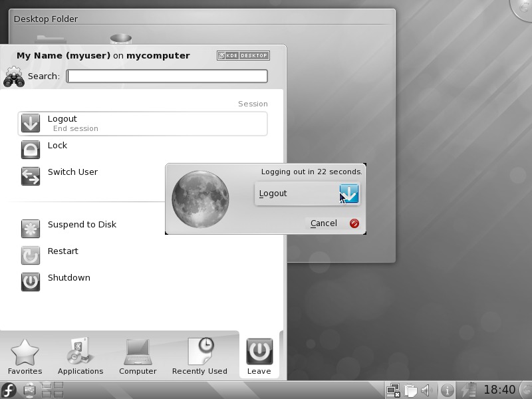The width and height of the screenshot is (532, 399).
Task: Click the binoculars search icon
Action: click(14, 76)
